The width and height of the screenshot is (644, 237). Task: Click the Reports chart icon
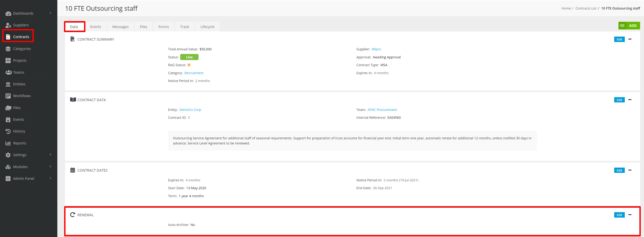[x=8, y=143]
